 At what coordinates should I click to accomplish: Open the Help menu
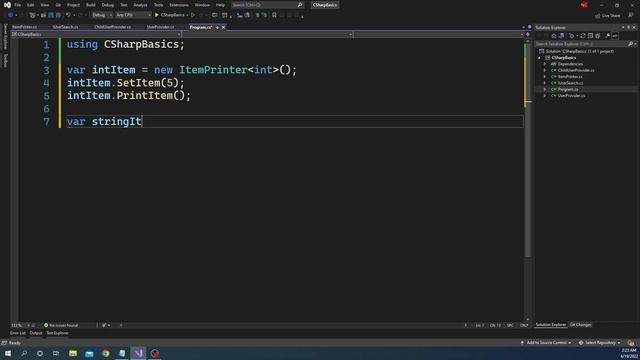coord(220,5)
